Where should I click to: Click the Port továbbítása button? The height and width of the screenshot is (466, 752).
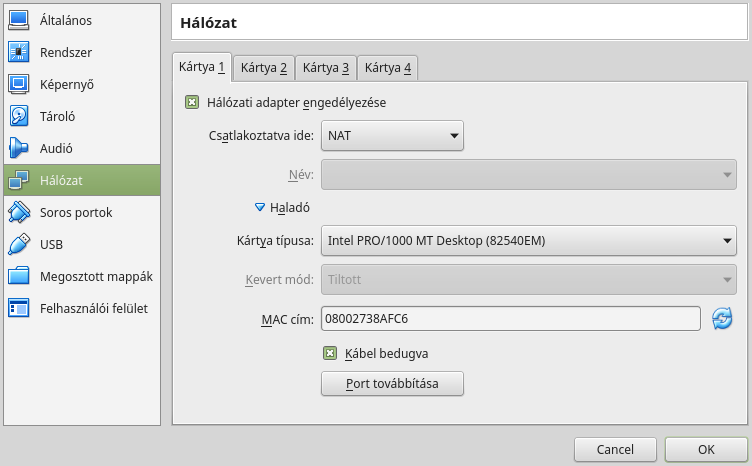click(392, 384)
